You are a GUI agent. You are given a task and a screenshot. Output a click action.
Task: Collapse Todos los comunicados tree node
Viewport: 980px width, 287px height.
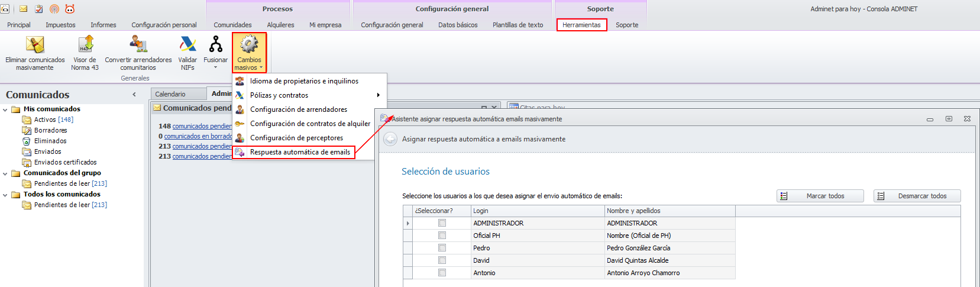pyautogui.click(x=5, y=195)
